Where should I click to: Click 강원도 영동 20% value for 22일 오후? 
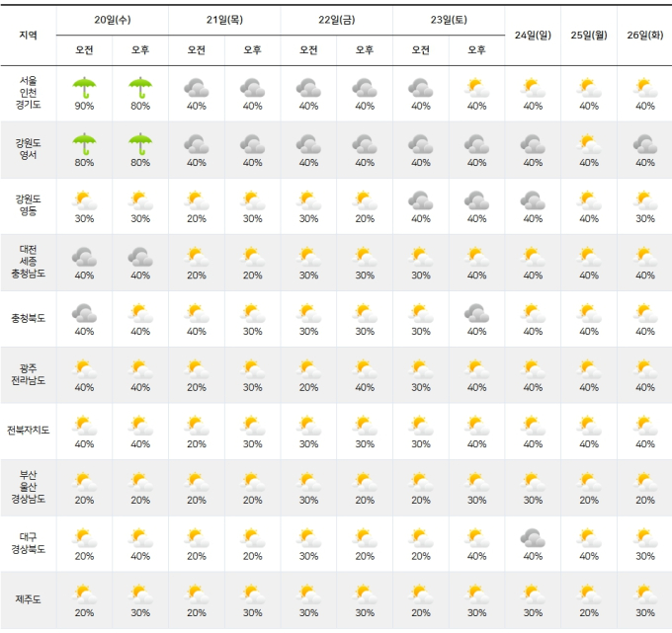[365, 219]
